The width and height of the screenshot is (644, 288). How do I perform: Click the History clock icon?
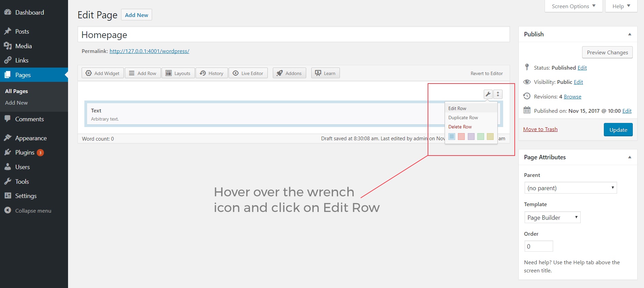coord(203,73)
